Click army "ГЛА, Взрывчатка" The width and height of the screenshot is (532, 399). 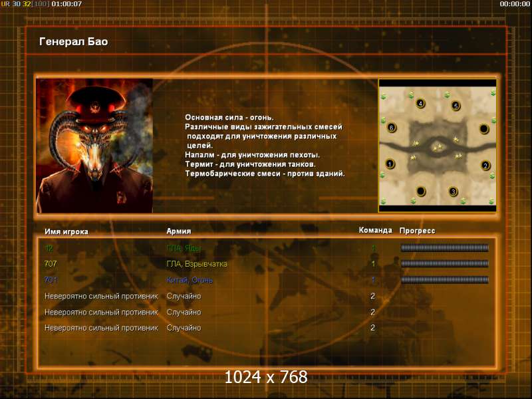pyautogui.click(x=197, y=264)
